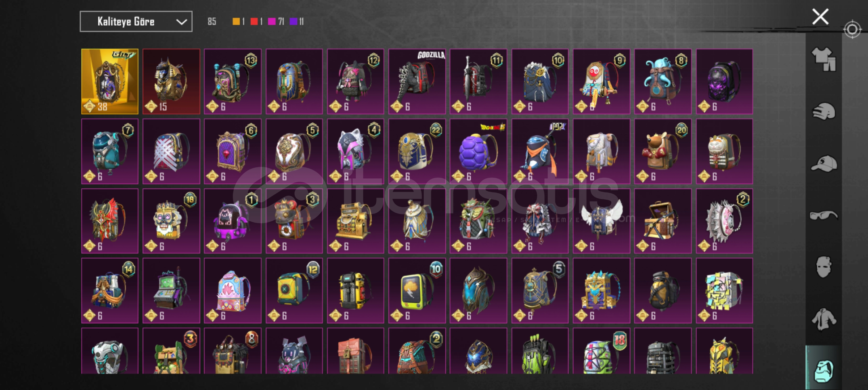Viewport: 868px width, 390px height.
Task: Click the dropdown chevron arrow
Action: [x=181, y=22]
